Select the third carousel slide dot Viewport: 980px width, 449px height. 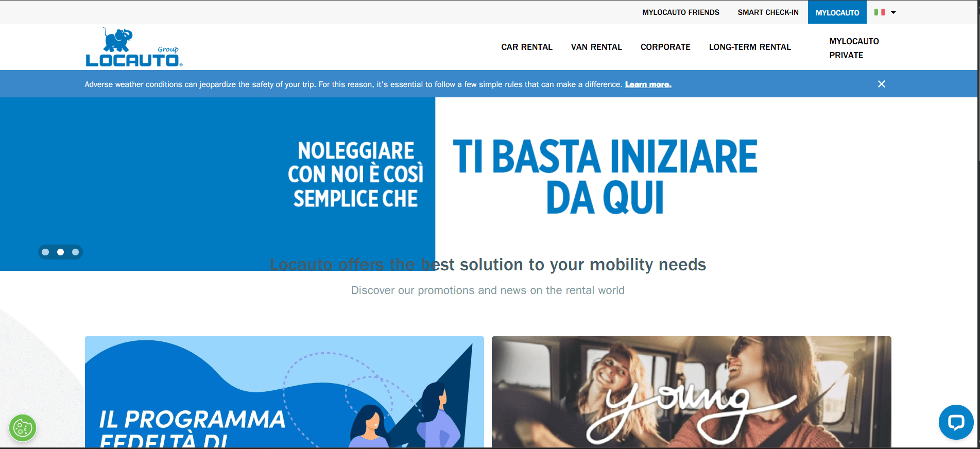click(x=76, y=252)
